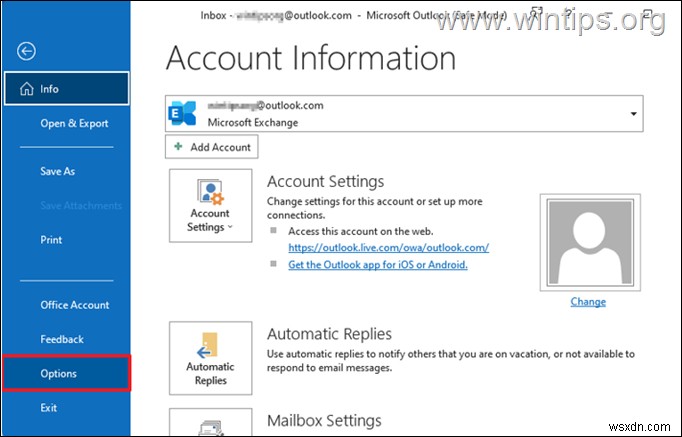Click the profile picture placeholder
Image resolution: width=682 pixels, height=437 pixels.
coord(590,242)
